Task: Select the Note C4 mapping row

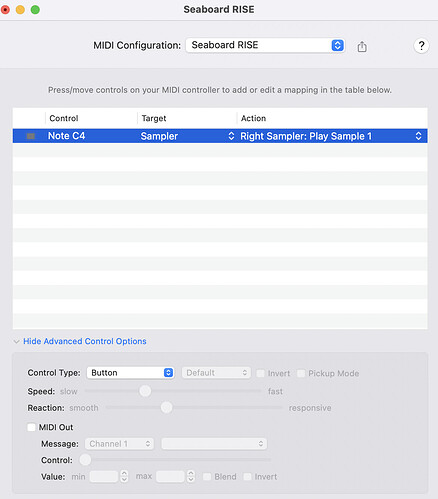Action: [x=220, y=136]
